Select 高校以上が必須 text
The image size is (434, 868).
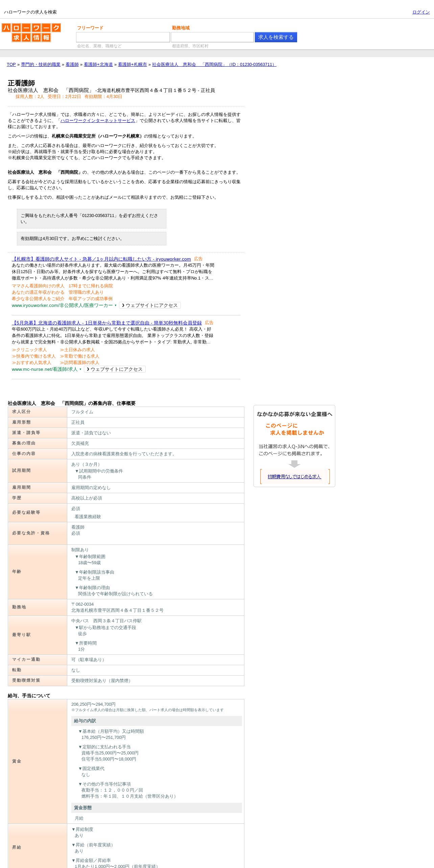pos(87,498)
